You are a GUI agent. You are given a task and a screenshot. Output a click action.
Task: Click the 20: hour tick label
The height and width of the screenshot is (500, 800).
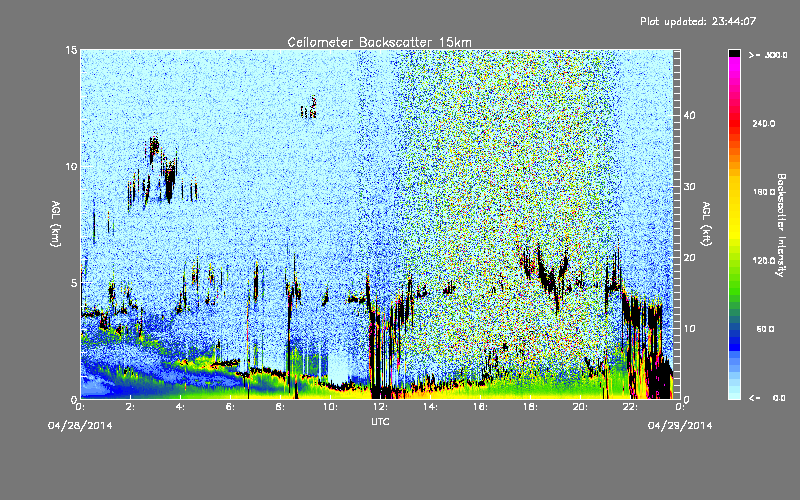point(580,407)
